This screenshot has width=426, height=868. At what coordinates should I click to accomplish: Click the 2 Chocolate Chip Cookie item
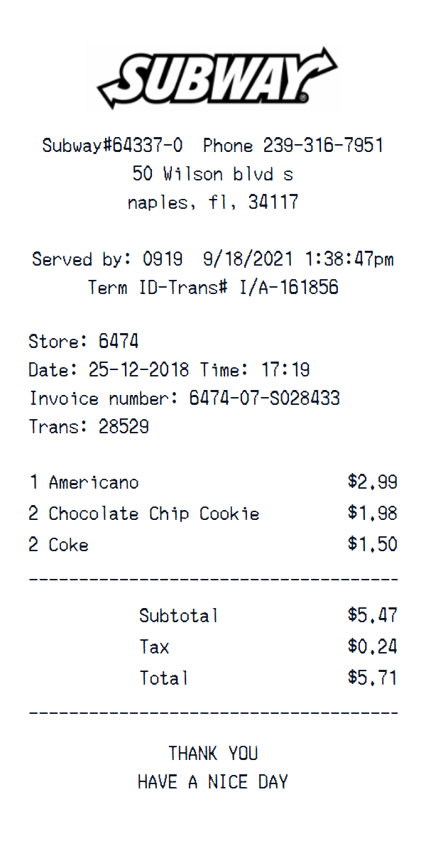click(144, 514)
